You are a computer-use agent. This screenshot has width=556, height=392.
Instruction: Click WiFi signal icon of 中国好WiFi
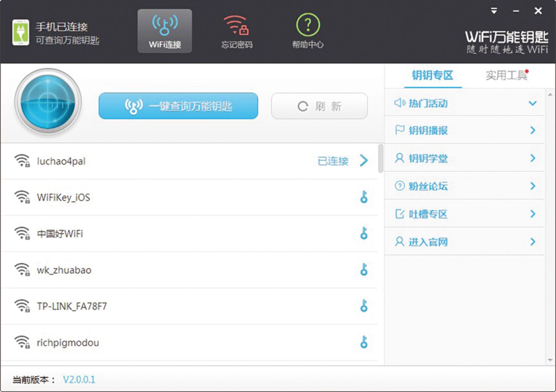click(22, 233)
